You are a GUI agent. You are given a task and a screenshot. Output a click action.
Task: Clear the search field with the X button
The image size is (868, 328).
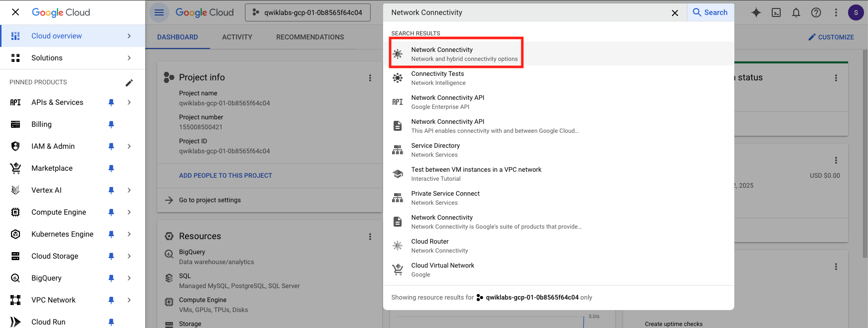coord(675,13)
